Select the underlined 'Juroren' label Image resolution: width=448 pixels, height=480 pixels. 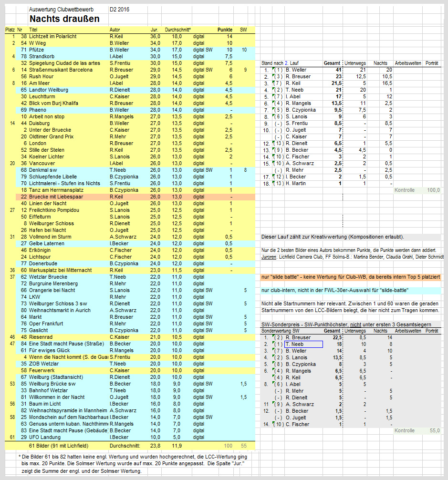coord(269,257)
